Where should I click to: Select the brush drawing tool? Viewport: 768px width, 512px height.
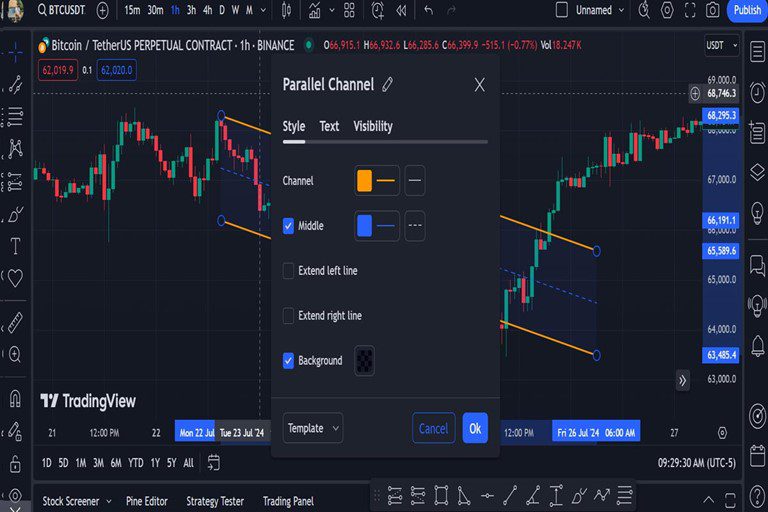[x=15, y=214]
